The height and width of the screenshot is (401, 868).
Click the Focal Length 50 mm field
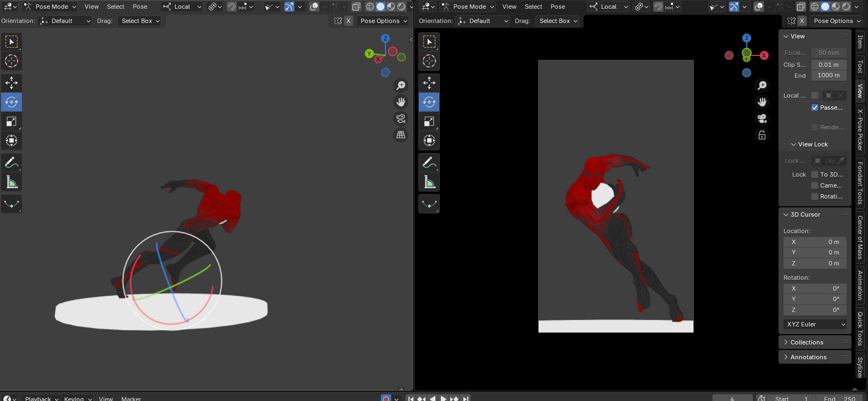tap(828, 53)
